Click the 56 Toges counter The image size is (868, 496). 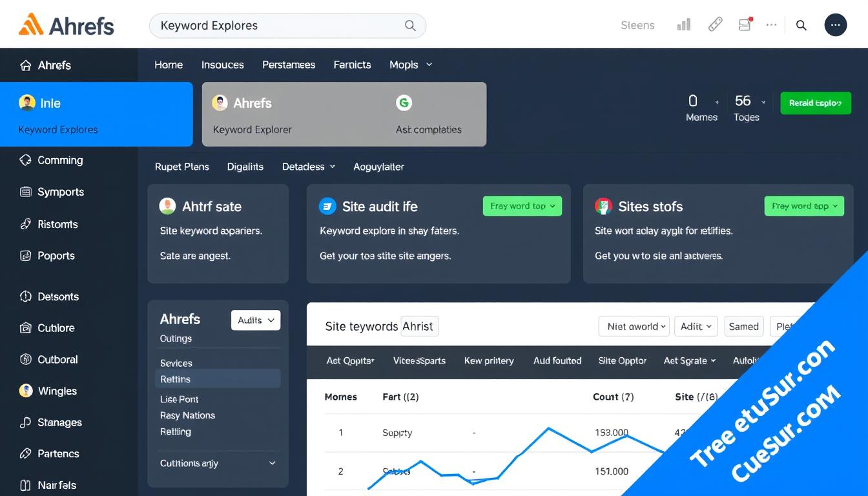(x=746, y=108)
